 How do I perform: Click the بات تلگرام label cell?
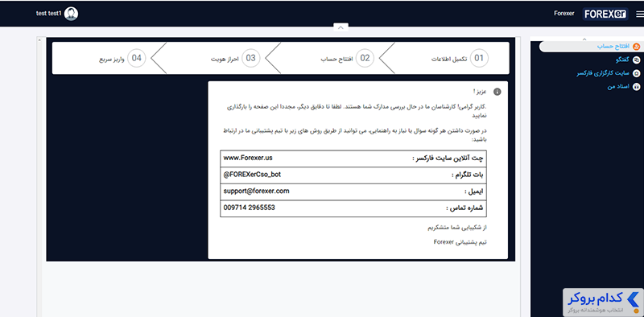click(x=468, y=175)
